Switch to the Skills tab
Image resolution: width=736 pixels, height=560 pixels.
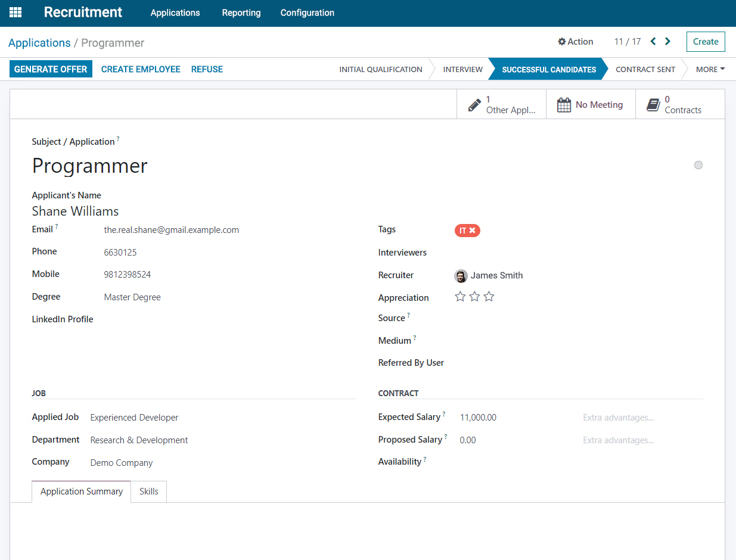click(x=148, y=491)
